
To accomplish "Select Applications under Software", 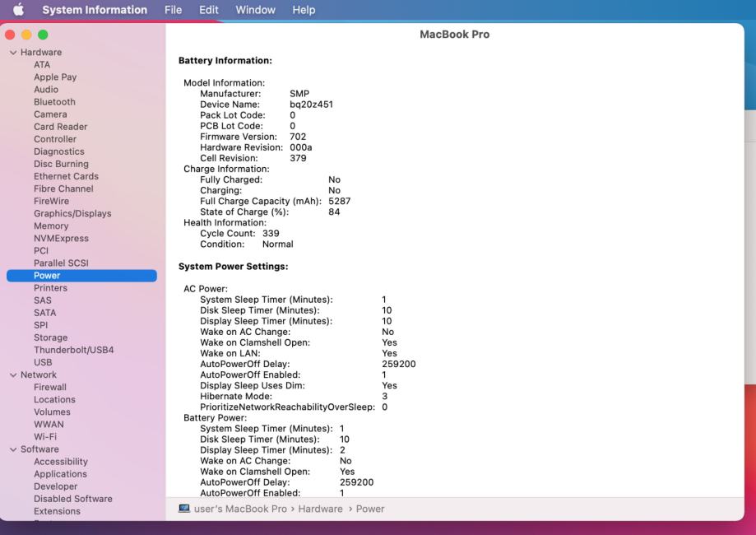I will click(x=60, y=474).
